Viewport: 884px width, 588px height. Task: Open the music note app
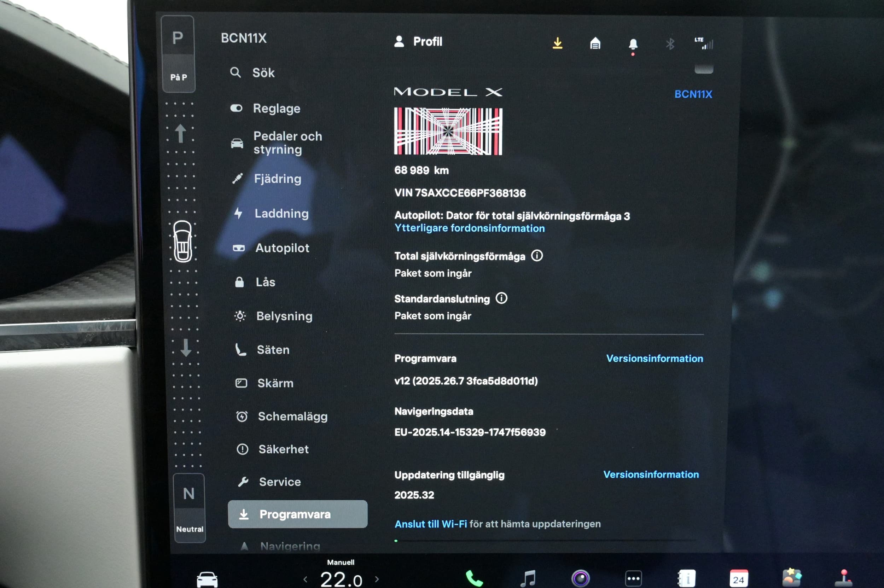(528, 578)
